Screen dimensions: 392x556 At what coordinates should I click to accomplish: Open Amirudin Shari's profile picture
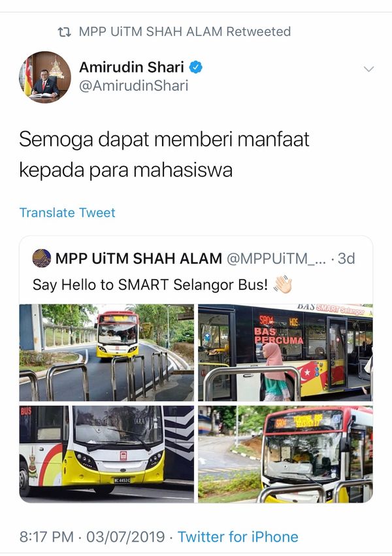[x=44, y=77]
